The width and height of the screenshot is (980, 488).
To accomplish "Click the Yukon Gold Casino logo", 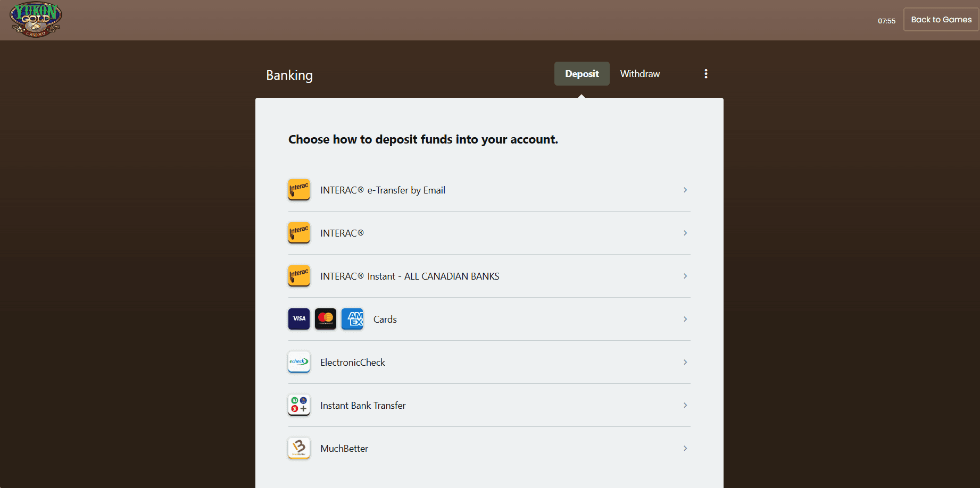I will pyautogui.click(x=36, y=20).
